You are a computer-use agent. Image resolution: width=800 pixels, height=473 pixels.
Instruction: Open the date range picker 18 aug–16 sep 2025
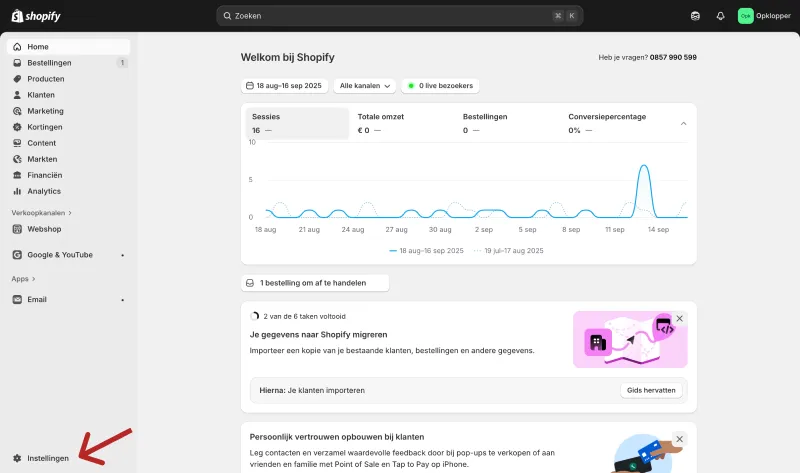tap(284, 86)
